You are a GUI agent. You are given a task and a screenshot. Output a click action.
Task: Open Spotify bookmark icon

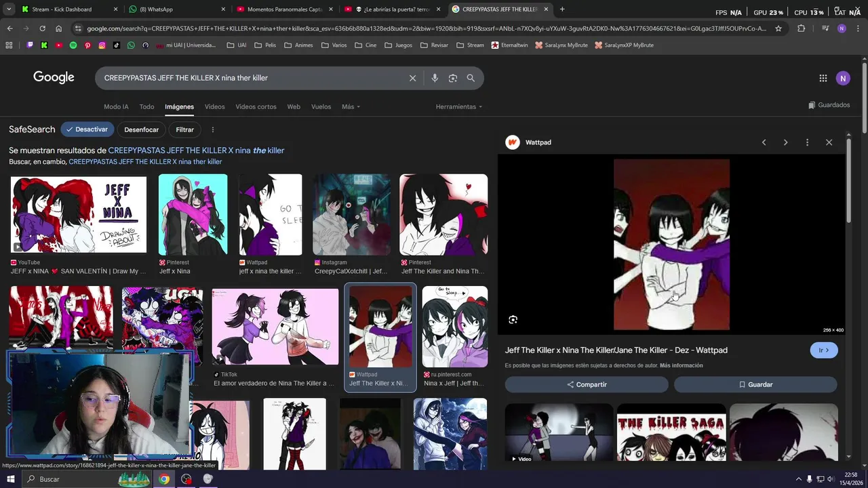(73, 45)
